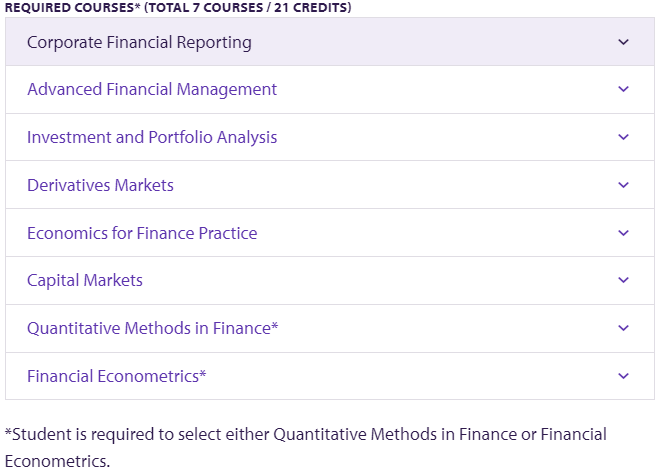This screenshot has width=662, height=475.
Task: Open the Advanced Financial Management link
Action: pyautogui.click(x=152, y=90)
